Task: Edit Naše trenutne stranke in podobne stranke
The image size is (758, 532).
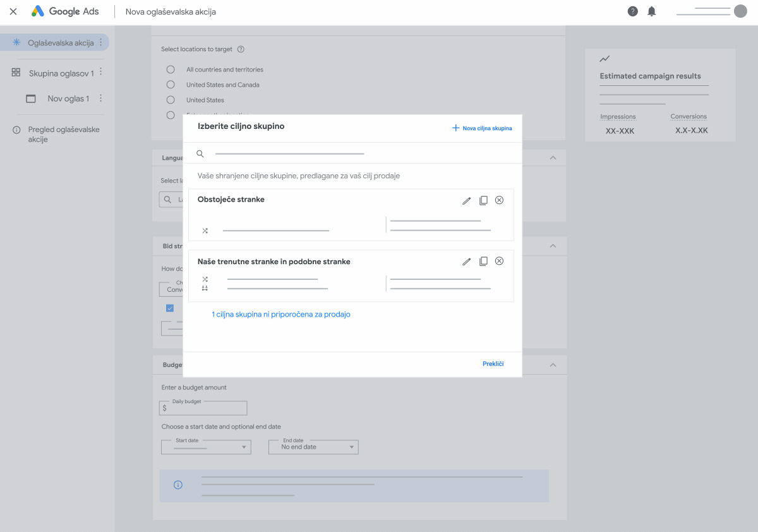Action: click(x=466, y=262)
